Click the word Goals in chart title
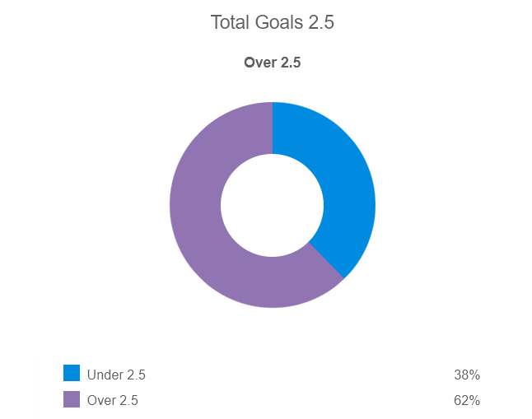Screen dimensions: 532x419 (278, 22)
